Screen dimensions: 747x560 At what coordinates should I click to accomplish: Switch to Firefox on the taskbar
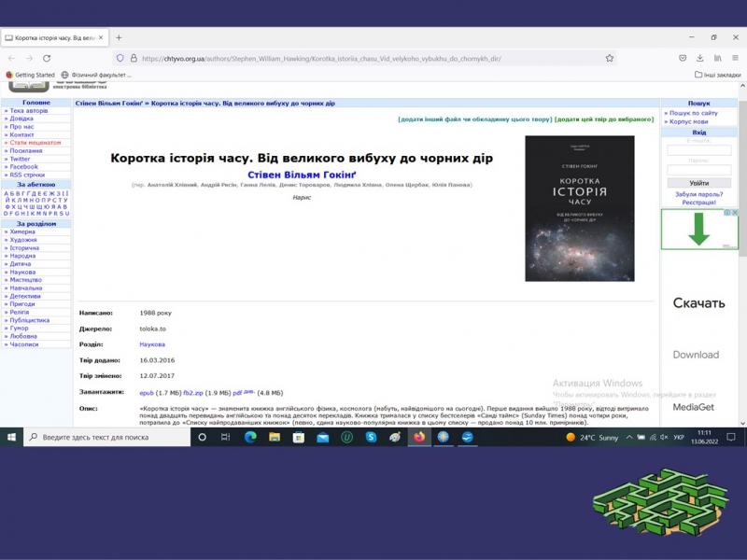pyautogui.click(x=419, y=437)
